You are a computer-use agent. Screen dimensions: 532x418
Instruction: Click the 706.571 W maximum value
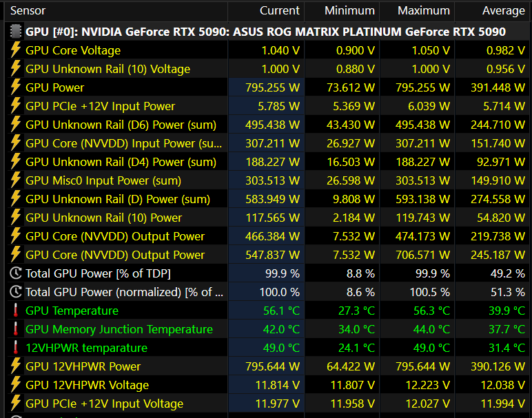pyautogui.click(x=422, y=255)
